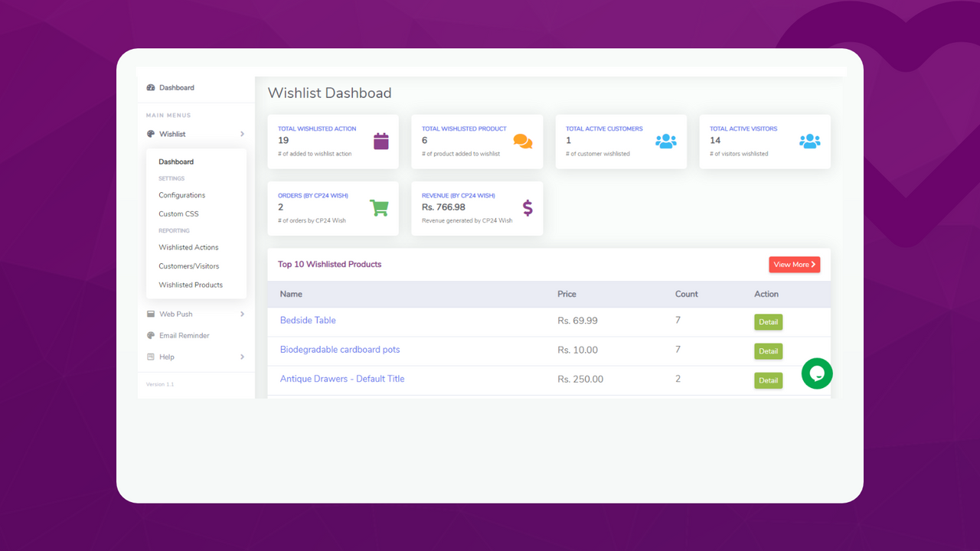This screenshot has height=551, width=980.
Task: Click the Rs. 250.00 price cell
Action: [580, 379]
